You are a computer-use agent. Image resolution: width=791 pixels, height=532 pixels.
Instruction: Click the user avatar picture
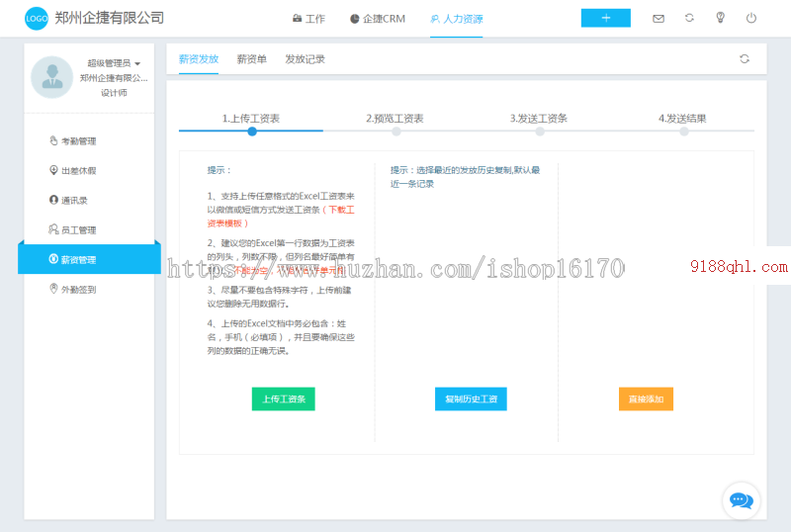coord(52,77)
